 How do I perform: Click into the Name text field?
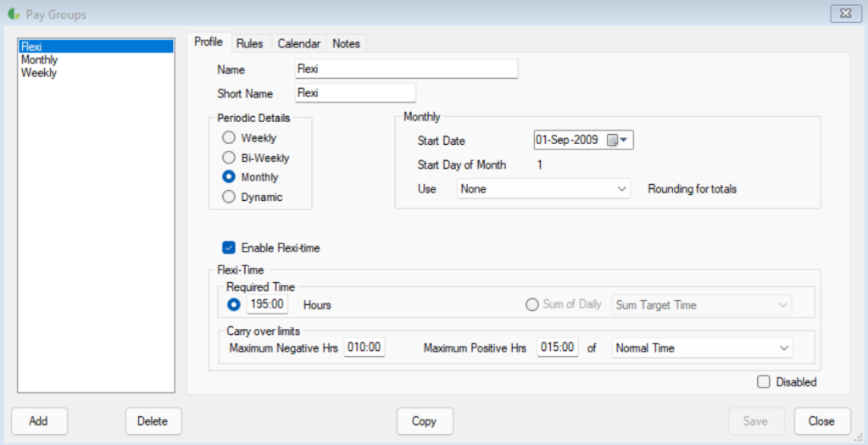tap(406, 70)
